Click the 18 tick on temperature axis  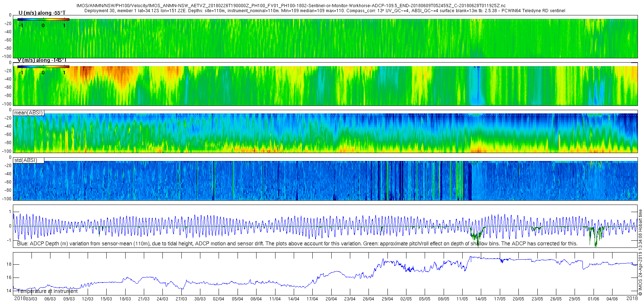pos(9,264)
